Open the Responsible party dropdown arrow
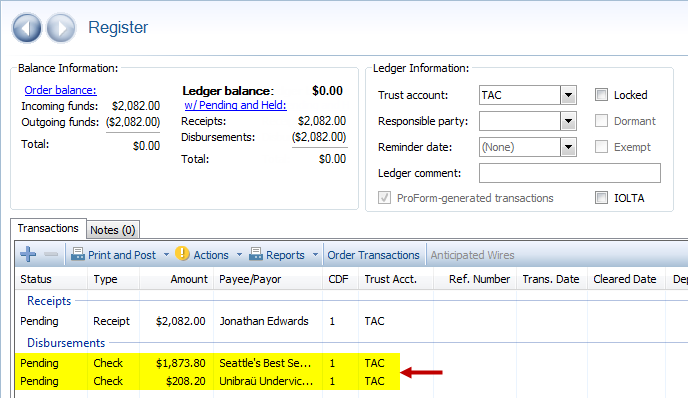The height and width of the screenshot is (398, 688). coord(568,121)
